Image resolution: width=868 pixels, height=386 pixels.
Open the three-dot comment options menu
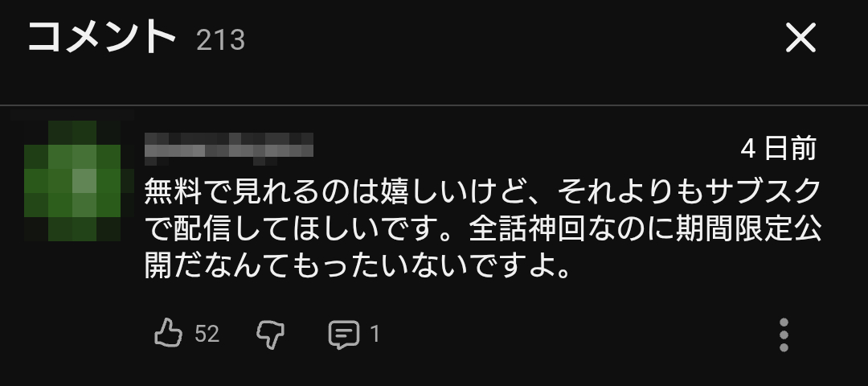click(x=784, y=335)
